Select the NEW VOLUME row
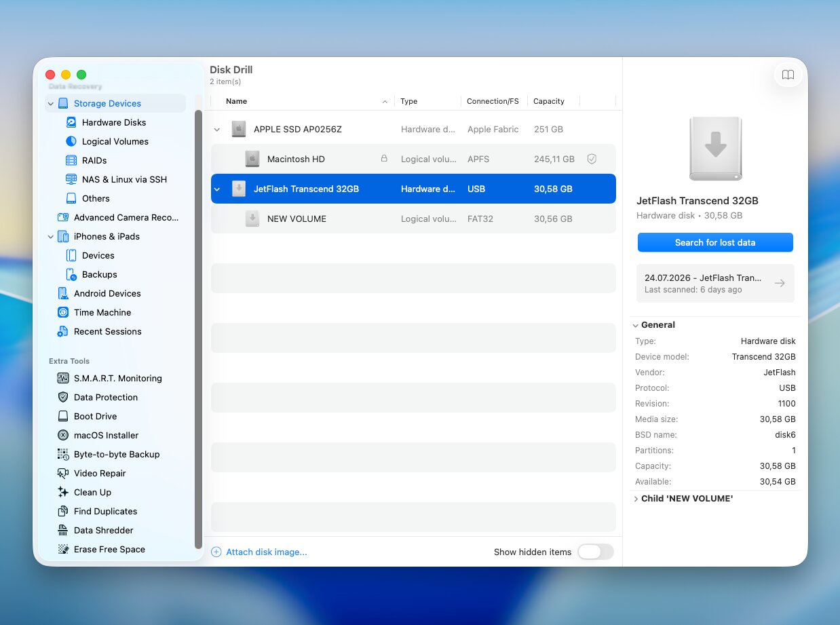840x625 pixels. (413, 219)
